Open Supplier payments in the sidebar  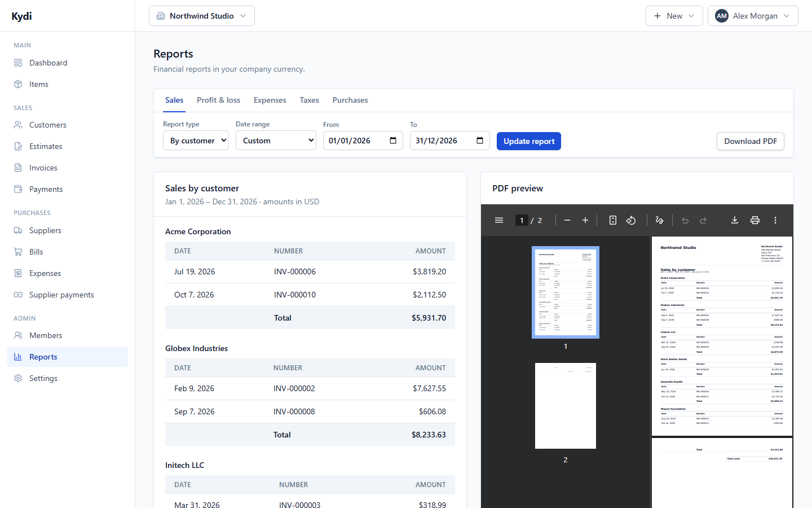(x=67, y=295)
